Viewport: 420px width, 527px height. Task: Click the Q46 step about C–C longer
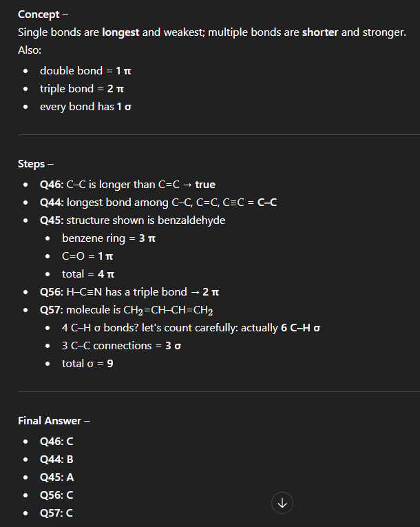(x=127, y=185)
